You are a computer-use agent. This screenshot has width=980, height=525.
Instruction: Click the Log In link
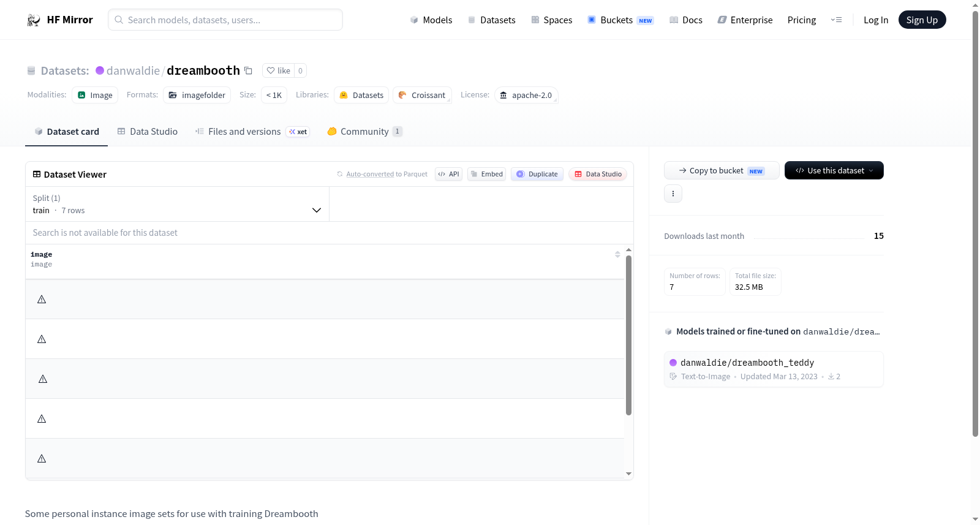click(x=876, y=20)
